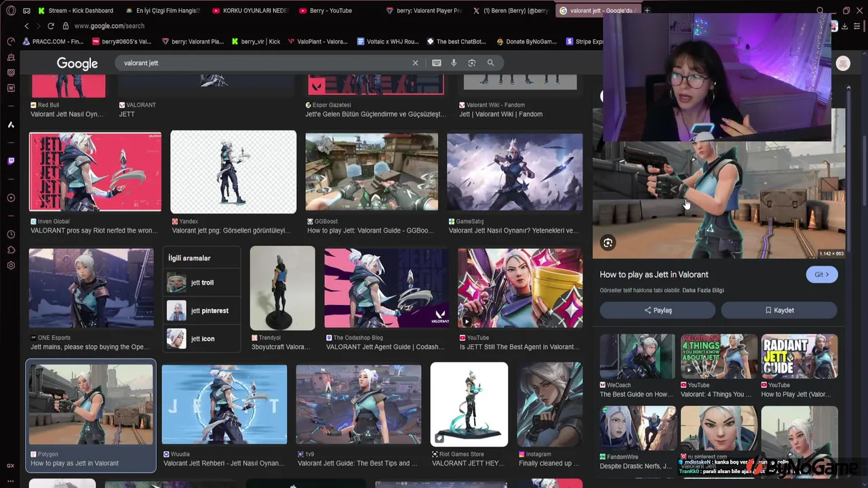Image resolution: width=868 pixels, height=488 pixels.
Task: Open the Easy Setup menu icon
Action: pyautogui.click(x=856, y=26)
